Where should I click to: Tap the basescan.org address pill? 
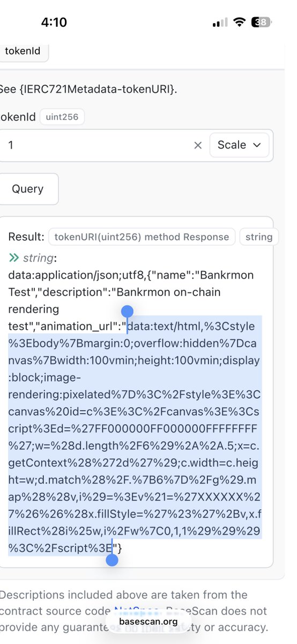click(148, 621)
